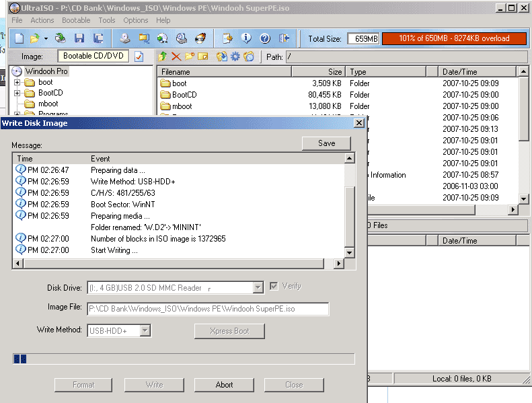Click the Save button for messages

326,143
